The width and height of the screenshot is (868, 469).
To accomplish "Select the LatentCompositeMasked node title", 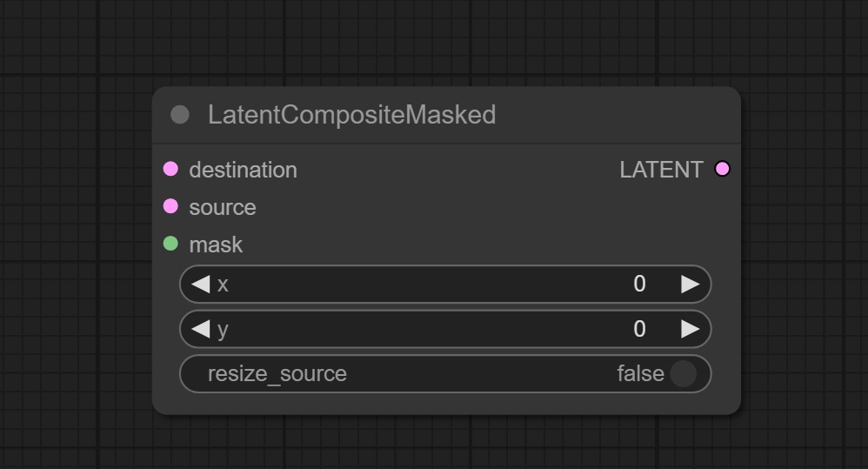I will coord(351,115).
